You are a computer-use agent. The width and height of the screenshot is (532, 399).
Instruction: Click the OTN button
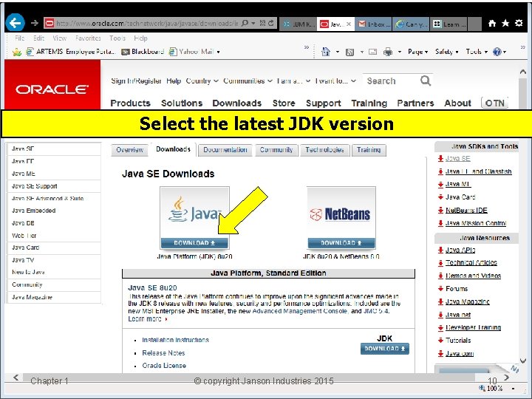[494, 103]
